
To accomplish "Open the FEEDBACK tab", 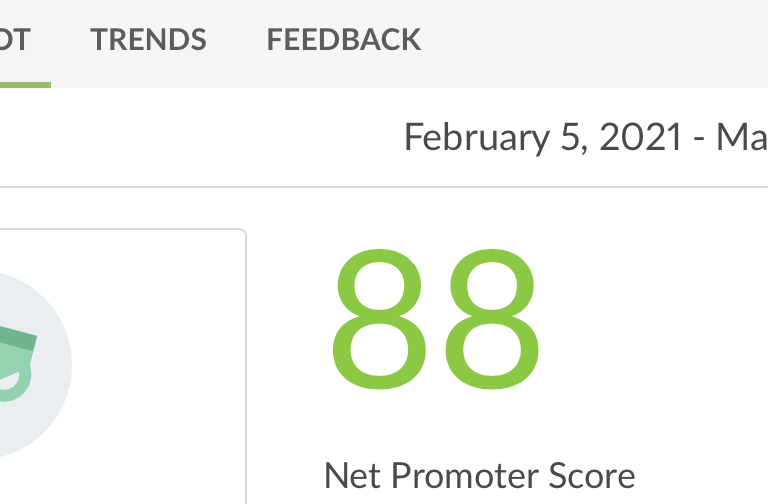I will 343,40.
